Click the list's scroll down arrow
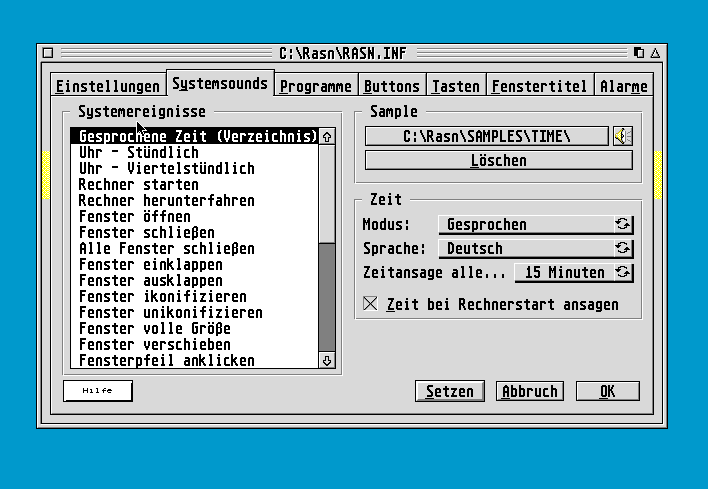The width and height of the screenshot is (708, 489). tap(327, 361)
